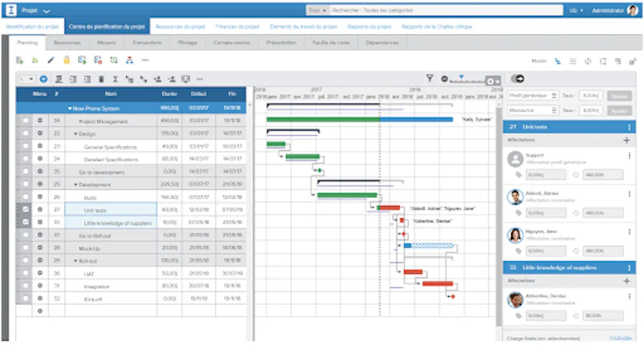Check the Project Management row checkbox
Image resolution: width=644 pixels, height=345 pixels.
click(x=25, y=121)
